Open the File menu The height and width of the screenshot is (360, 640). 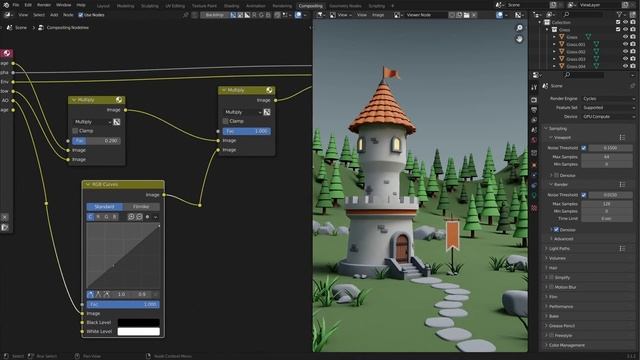(16, 5)
